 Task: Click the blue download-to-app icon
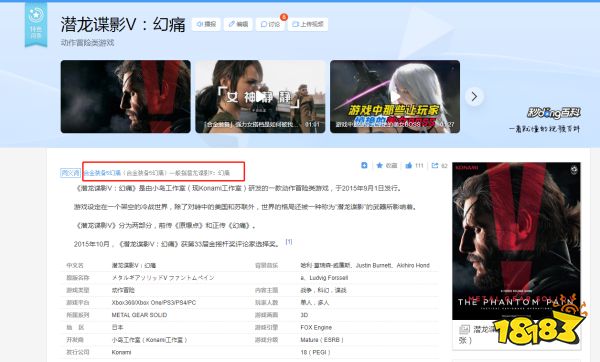pyautogui.click(x=364, y=165)
